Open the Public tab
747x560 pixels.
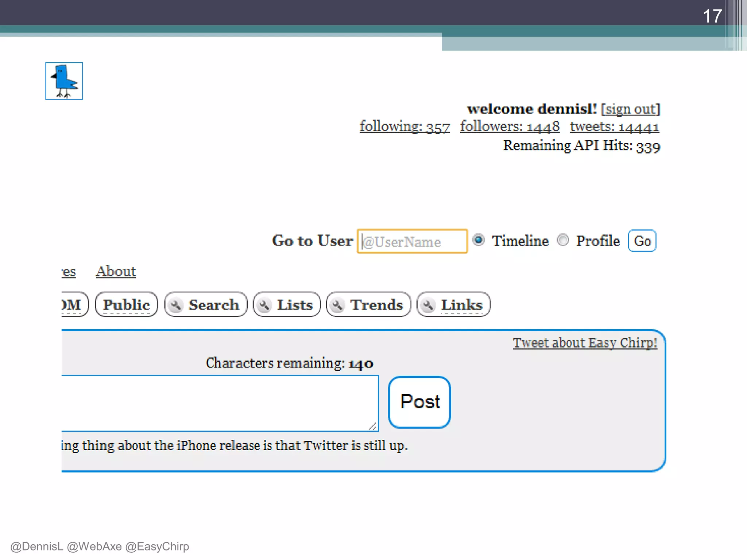126,304
